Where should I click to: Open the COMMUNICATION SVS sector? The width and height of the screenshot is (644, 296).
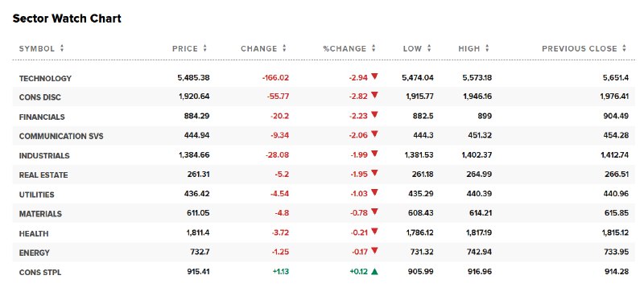(61, 136)
